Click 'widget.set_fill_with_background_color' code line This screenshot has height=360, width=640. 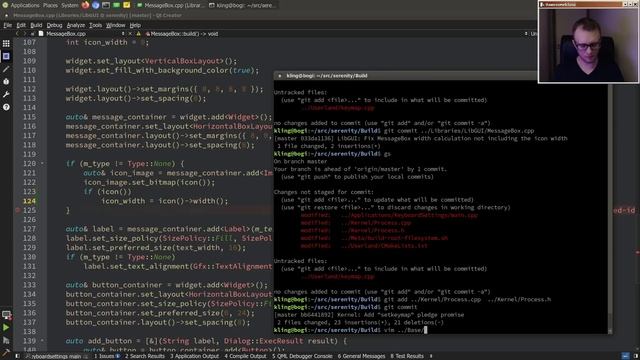(x=162, y=70)
